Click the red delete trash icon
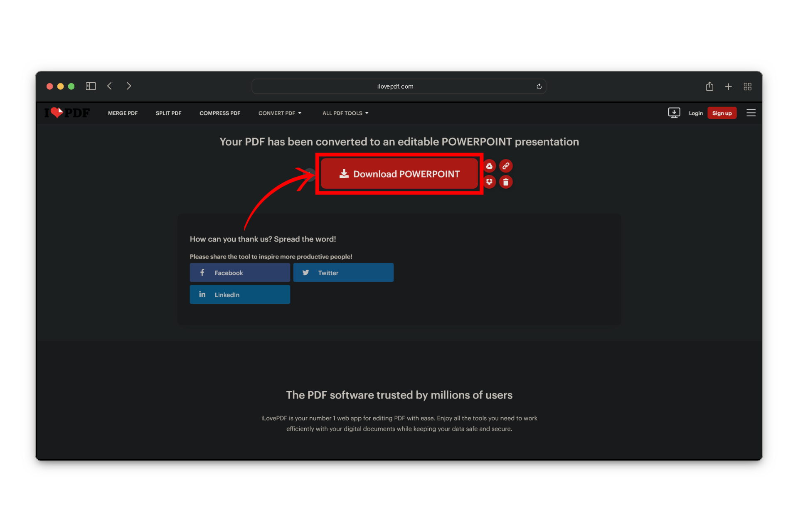The image size is (798, 532). (x=506, y=182)
